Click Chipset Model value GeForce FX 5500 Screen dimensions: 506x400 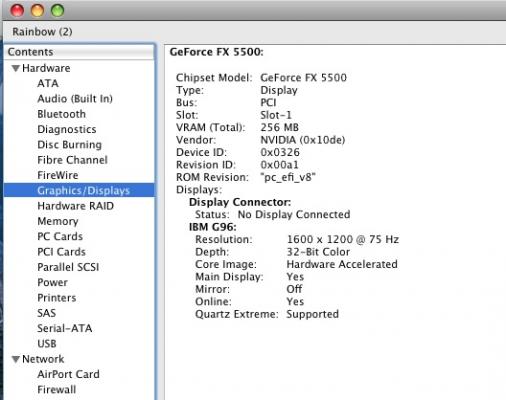tap(303, 78)
